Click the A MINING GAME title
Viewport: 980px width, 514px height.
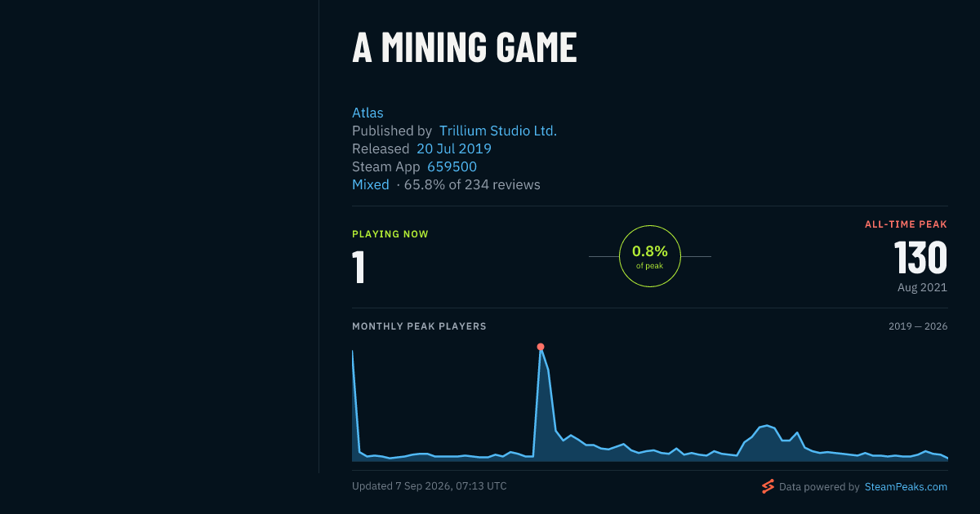(465, 47)
